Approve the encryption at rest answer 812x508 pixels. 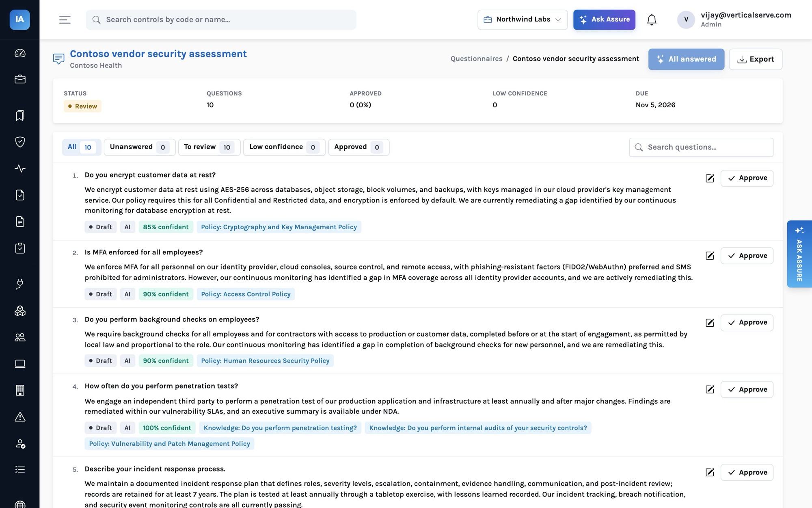(747, 178)
